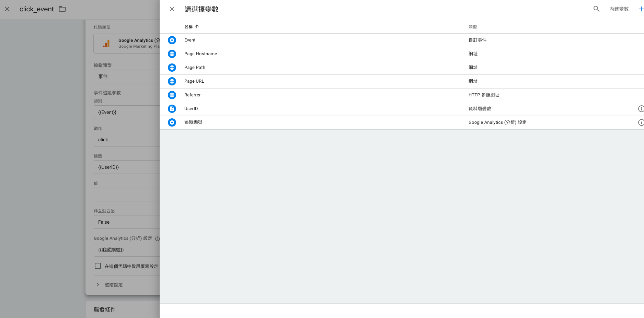Screen dimensions: 644x318
Task: Open the 非互動匹配 dropdown showing False
Action: click(127, 222)
